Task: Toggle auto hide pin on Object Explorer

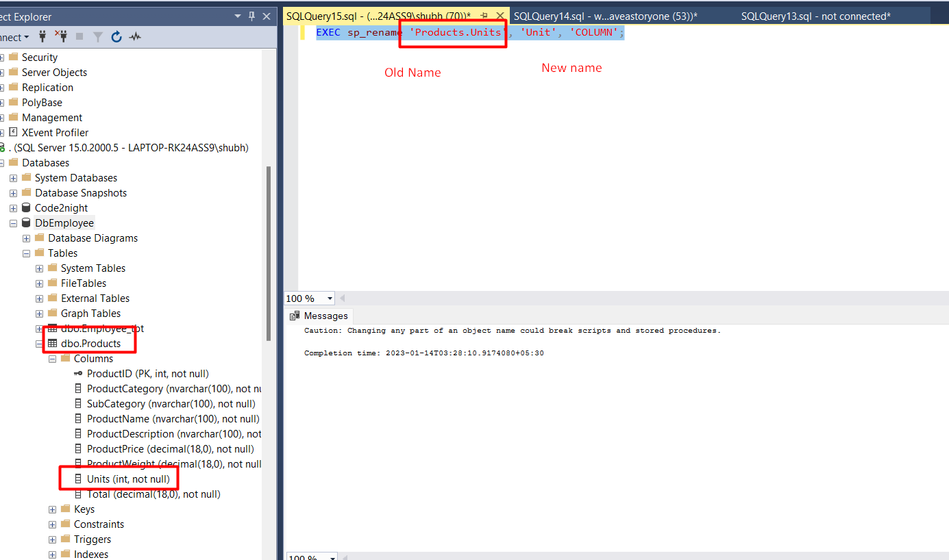Action: (252, 16)
